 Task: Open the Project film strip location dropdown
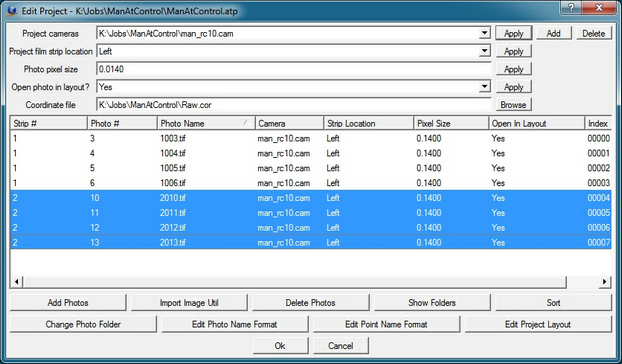coord(484,51)
